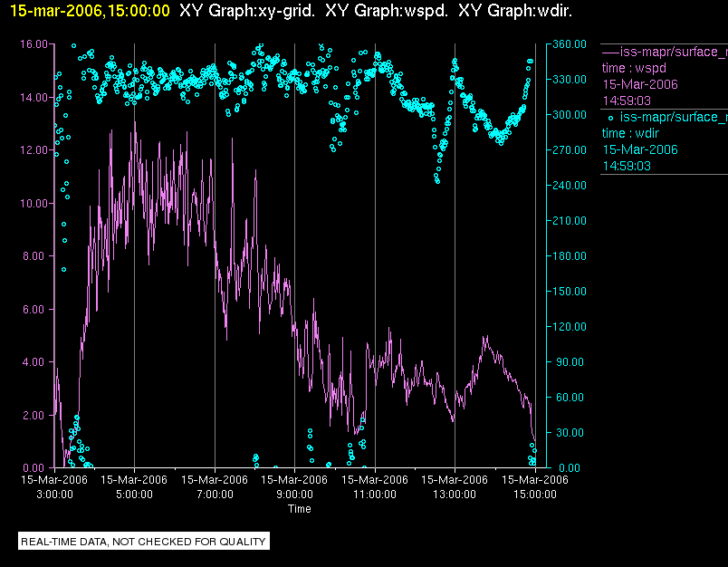This screenshot has width=728, height=567.
Task: Click the 'time : wdir' legend entry
Action: (x=630, y=134)
